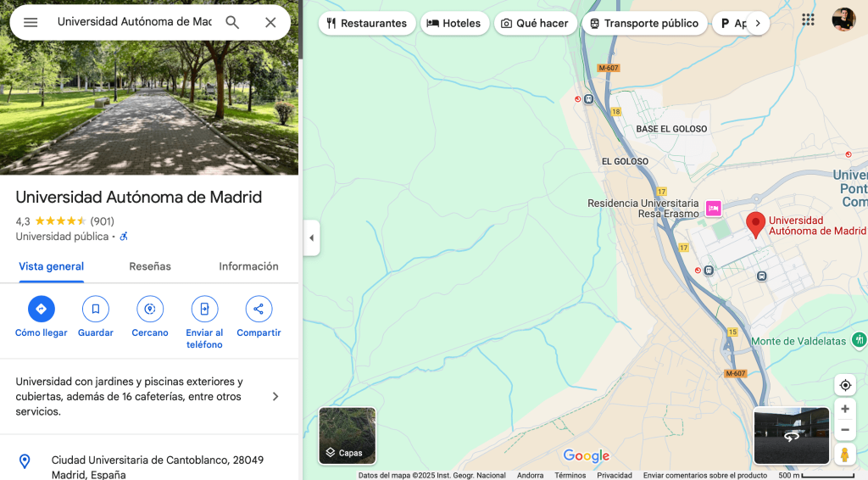This screenshot has height=480, width=868.
Task: Open the user account avatar
Action: coord(843,20)
